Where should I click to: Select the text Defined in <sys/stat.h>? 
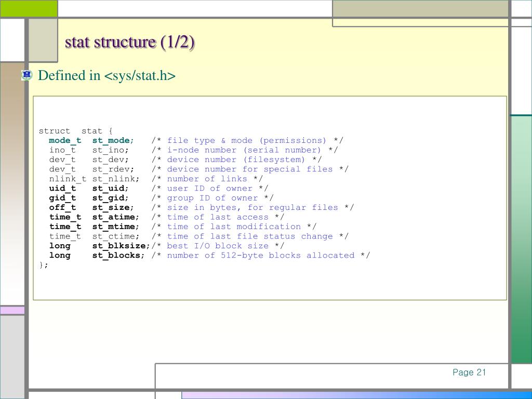coord(107,75)
